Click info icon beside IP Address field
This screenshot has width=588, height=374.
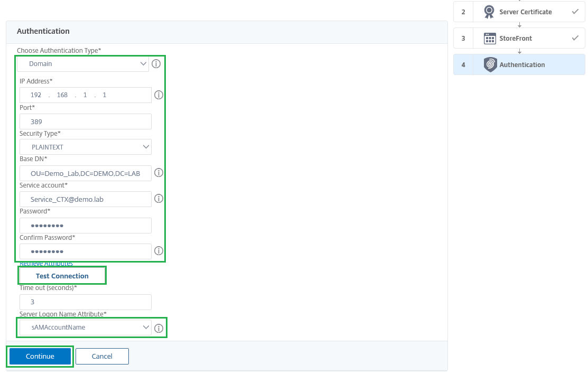click(158, 95)
